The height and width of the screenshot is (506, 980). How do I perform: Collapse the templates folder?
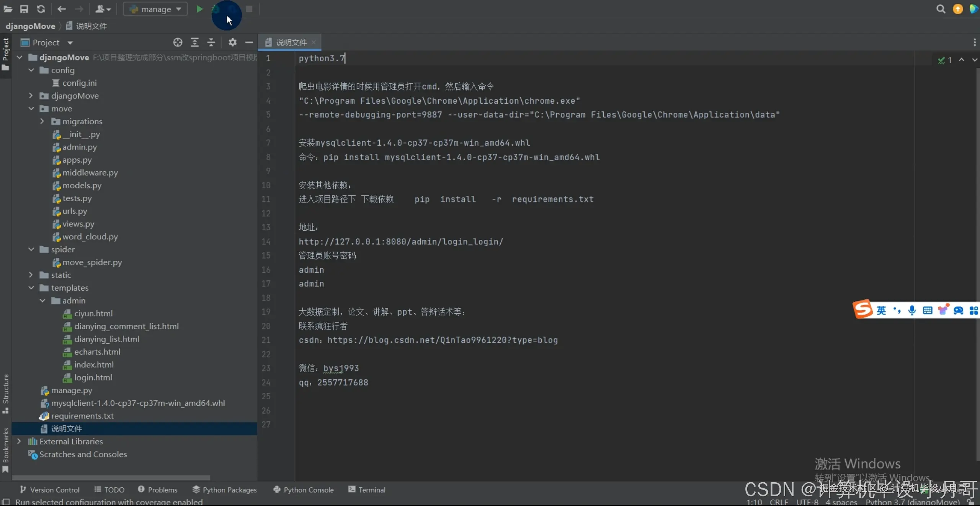click(x=31, y=288)
